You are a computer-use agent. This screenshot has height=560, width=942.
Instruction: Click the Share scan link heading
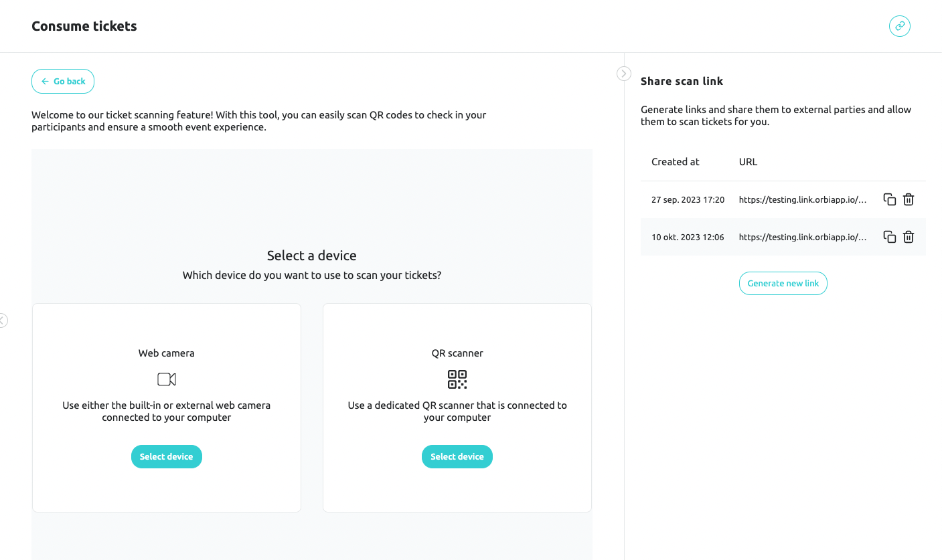pyautogui.click(x=682, y=81)
